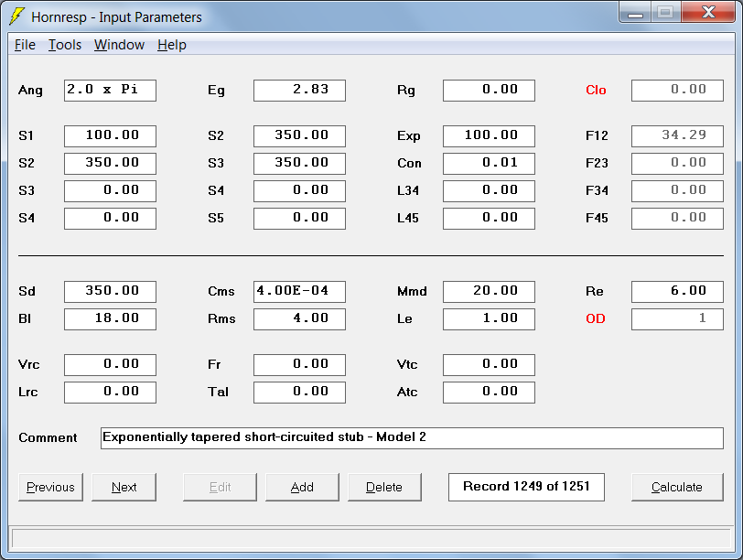The image size is (743, 560).
Task: Close the Hornresp window
Action: [708, 13]
